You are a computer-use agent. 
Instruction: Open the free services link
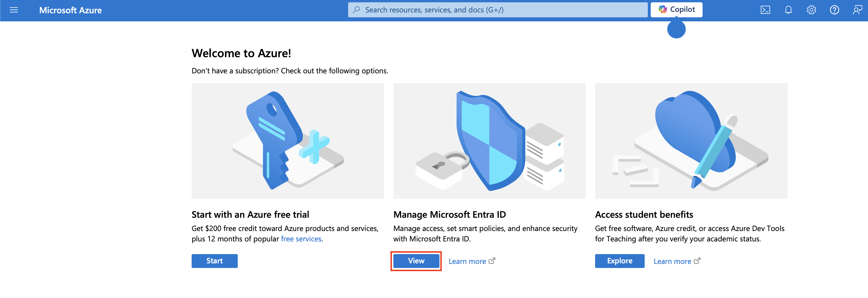pos(301,239)
